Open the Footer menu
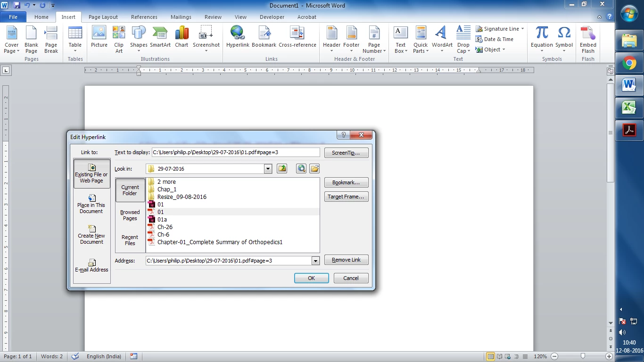This screenshot has width=644, height=362. pos(351,40)
